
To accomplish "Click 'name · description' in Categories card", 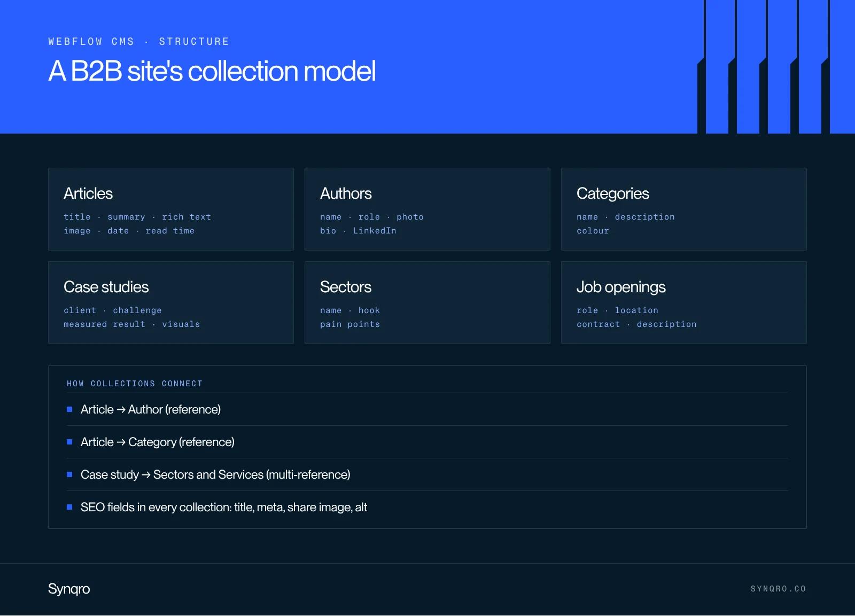I will [626, 217].
